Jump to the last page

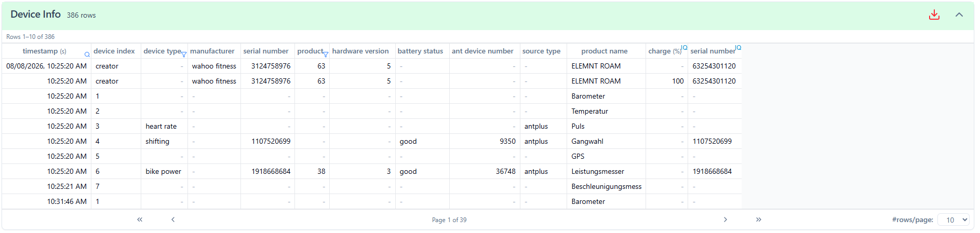click(758, 220)
